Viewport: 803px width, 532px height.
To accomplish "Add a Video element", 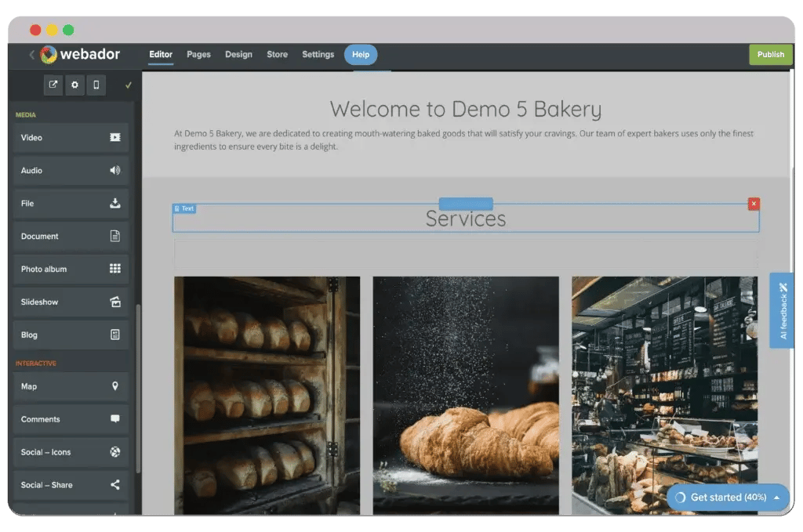I will pos(71,138).
